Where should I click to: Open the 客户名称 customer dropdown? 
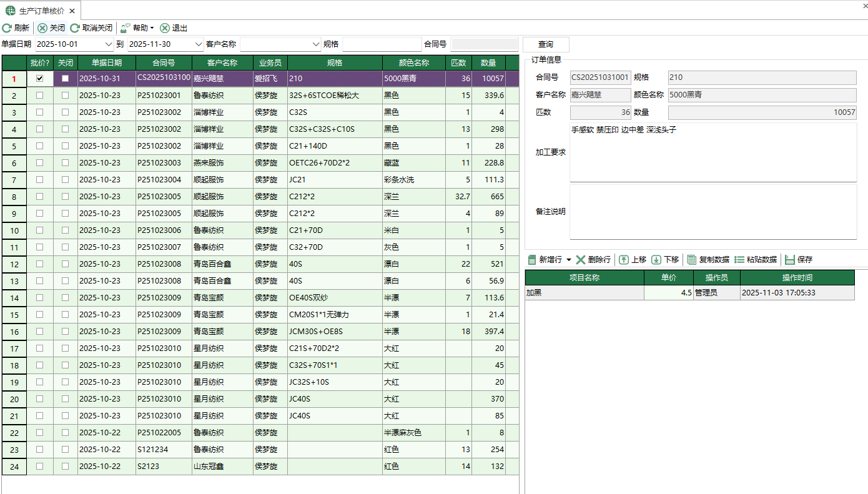[315, 44]
